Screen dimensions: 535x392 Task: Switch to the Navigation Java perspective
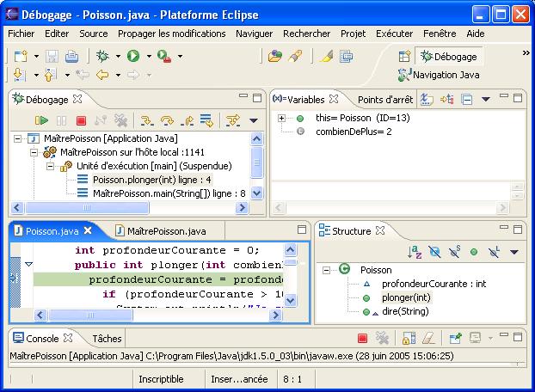[446, 75]
